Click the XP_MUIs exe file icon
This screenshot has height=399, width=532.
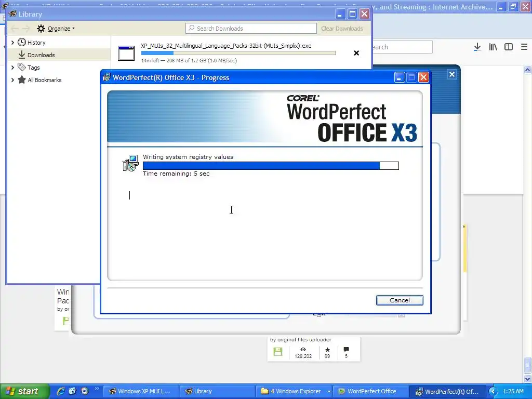pyautogui.click(x=126, y=54)
